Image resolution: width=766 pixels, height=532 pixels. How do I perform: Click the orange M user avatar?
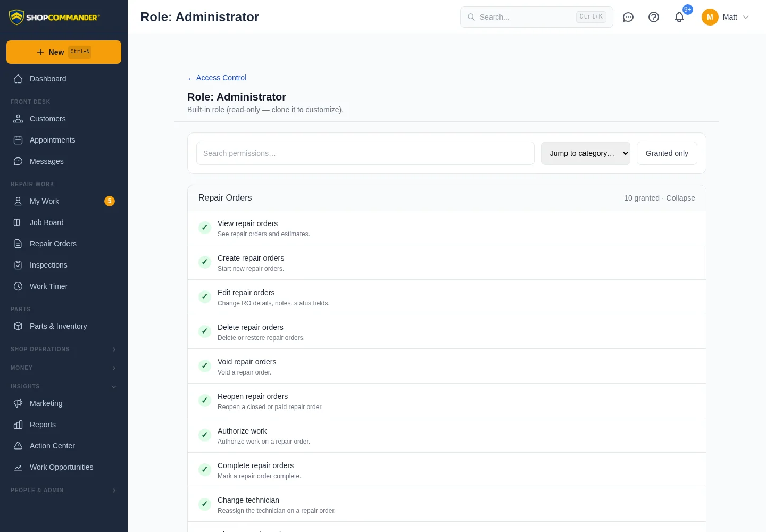(710, 17)
